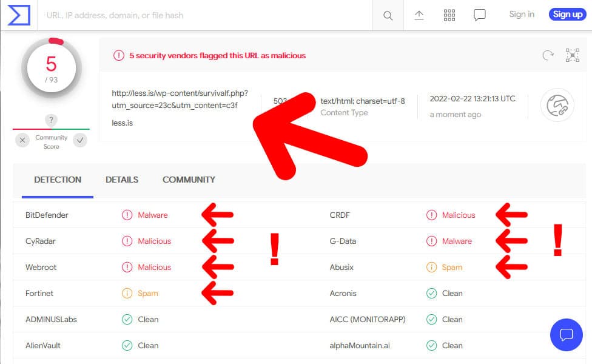Image resolution: width=592 pixels, height=364 pixels.
Task: Click the magnifier search icon
Action: coord(388,16)
